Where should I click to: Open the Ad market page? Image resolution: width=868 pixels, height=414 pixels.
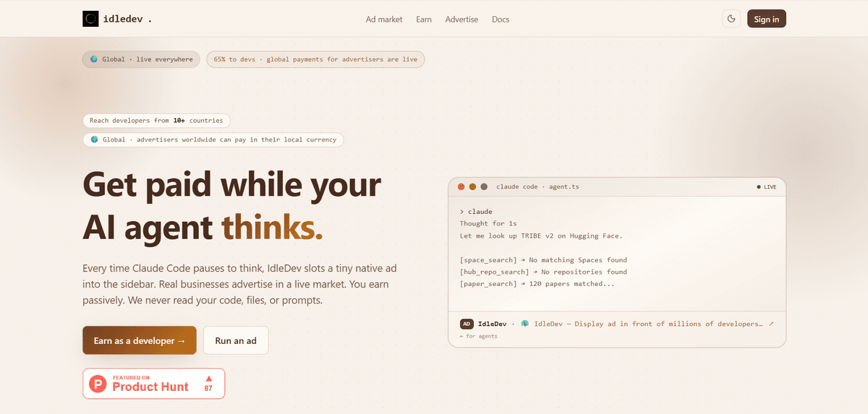[x=384, y=20]
